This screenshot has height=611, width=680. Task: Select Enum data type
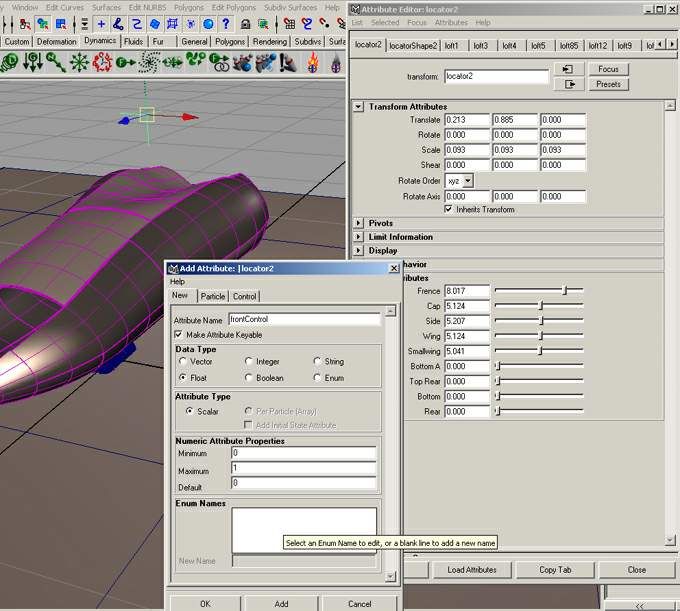click(x=317, y=378)
